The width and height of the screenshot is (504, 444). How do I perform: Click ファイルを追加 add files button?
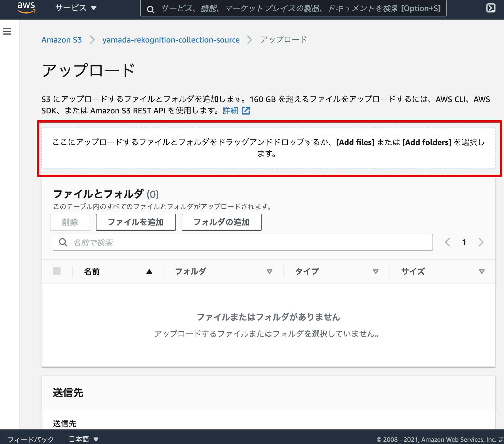pos(136,222)
